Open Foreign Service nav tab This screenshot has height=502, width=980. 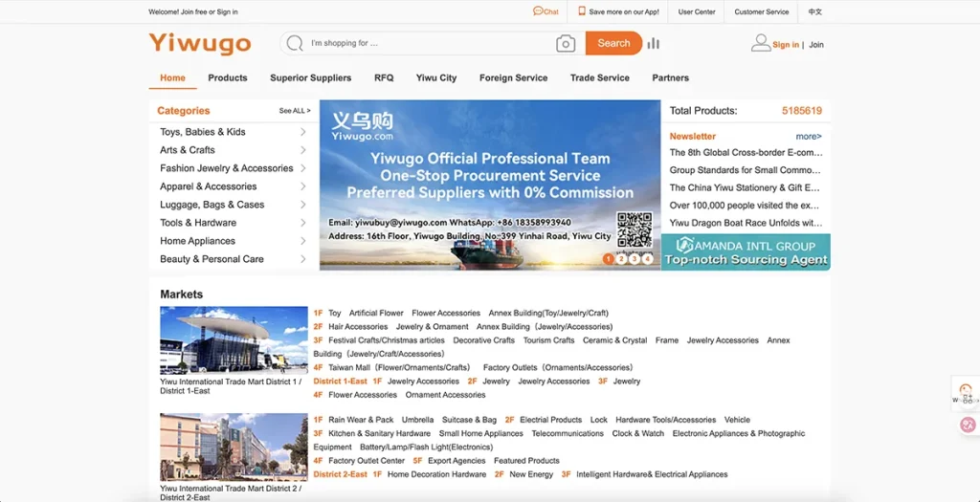pyautogui.click(x=513, y=78)
